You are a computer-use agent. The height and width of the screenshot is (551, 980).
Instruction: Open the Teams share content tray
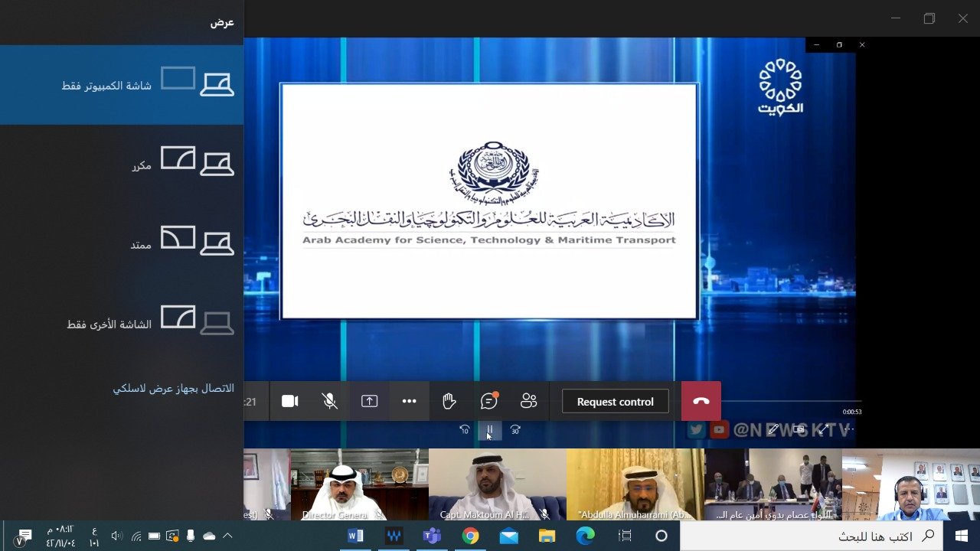coord(370,401)
